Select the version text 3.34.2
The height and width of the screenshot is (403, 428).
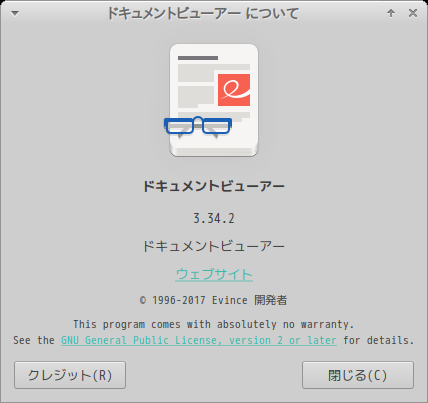(x=214, y=219)
